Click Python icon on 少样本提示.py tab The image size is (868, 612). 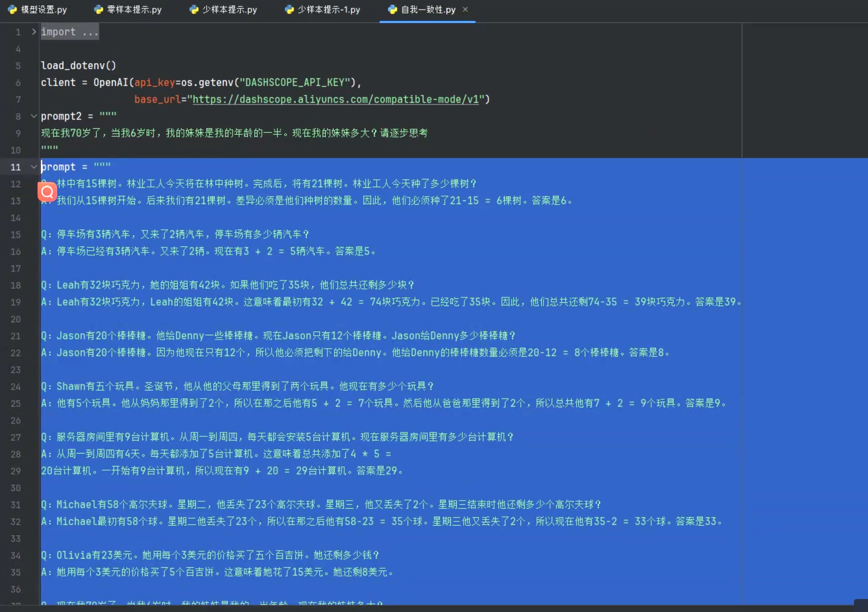(x=194, y=9)
